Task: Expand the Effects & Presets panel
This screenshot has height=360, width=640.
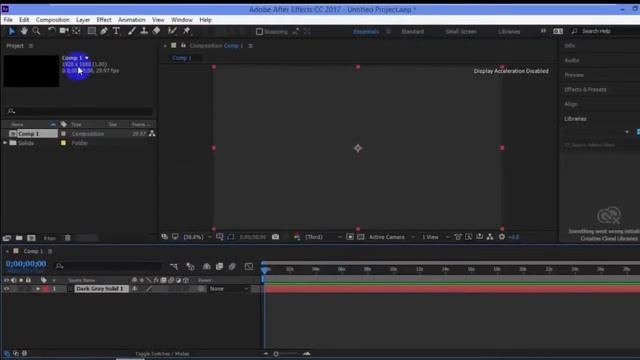Action: click(585, 89)
